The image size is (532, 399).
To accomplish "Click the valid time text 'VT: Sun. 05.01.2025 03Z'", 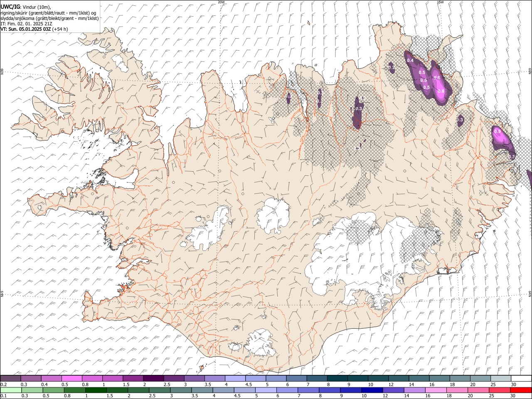I will coord(26,29).
